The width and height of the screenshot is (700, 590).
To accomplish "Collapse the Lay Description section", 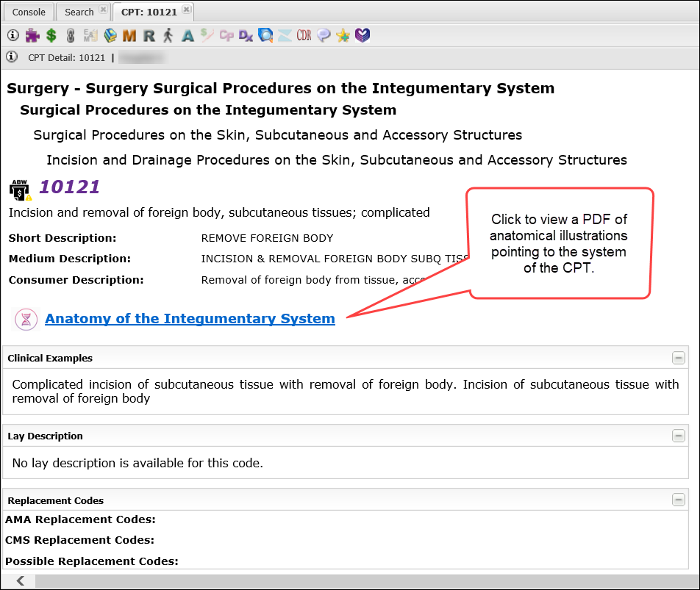I will [x=678, y=436].
